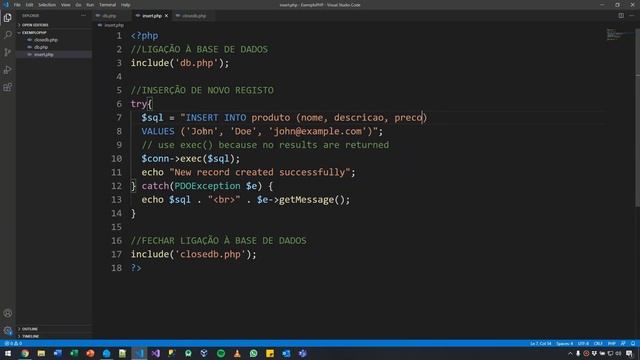
Task: Open the Go menu
Action: tap(78, 5)
